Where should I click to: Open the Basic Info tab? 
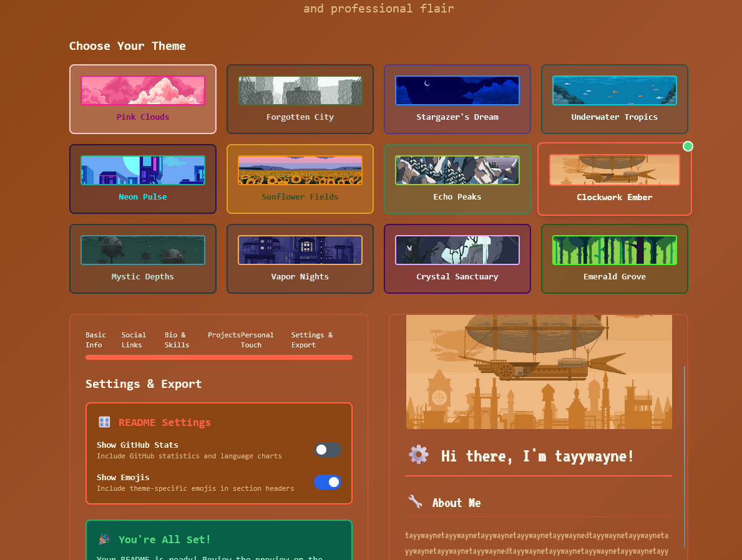pos(95,340)
